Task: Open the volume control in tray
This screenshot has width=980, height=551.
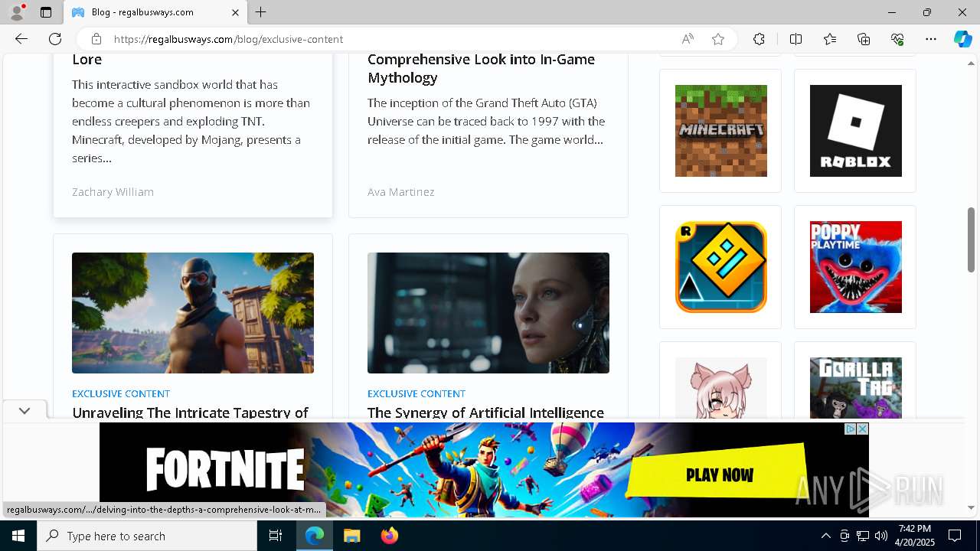Action: pos(881,536)
